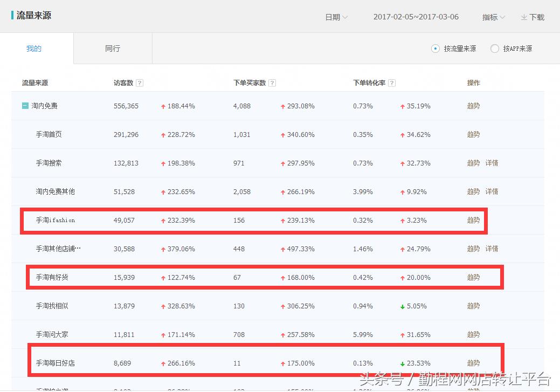Screen dimensions: 560x392
Task: Select the 手淘ifashion source row label
Action: click(x=56, y=220)
